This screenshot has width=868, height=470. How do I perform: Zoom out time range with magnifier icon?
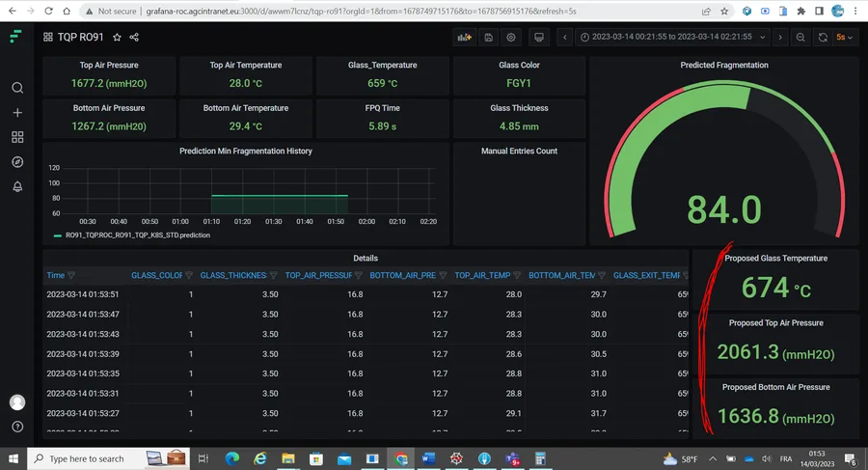coord(800,37)
